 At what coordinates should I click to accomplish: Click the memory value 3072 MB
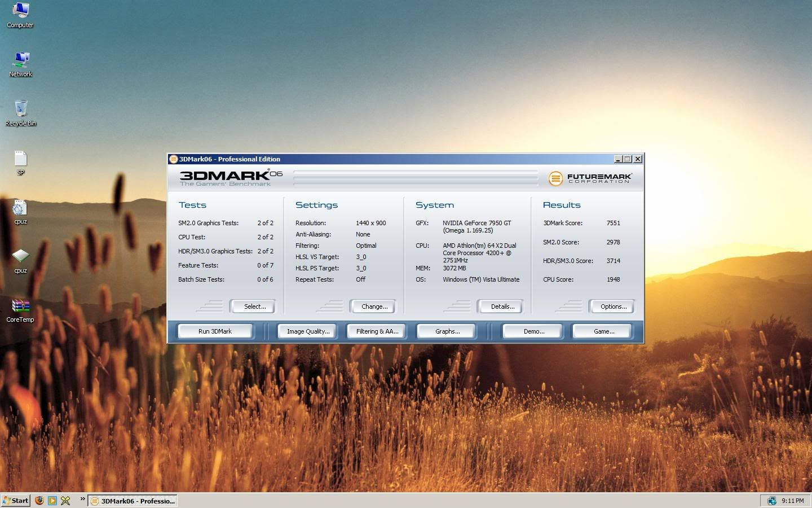(454, 268)
